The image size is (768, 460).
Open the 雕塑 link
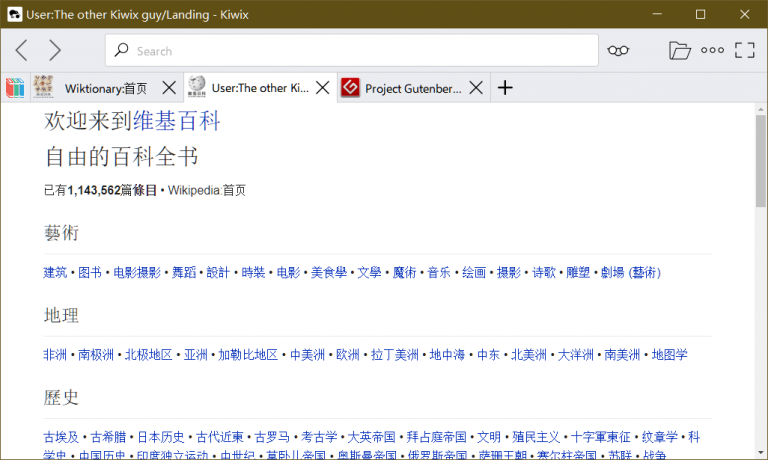point(578,272)
